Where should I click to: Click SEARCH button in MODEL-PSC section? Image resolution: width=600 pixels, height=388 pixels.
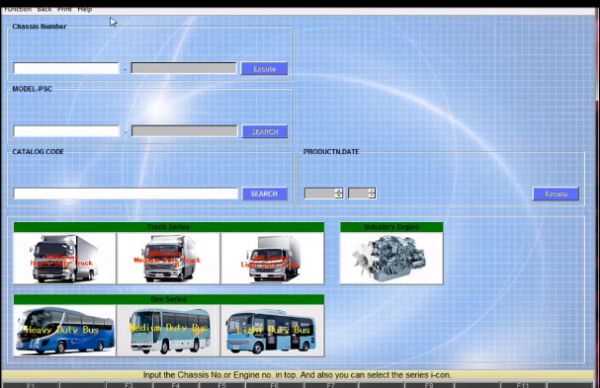pos(265,132)
